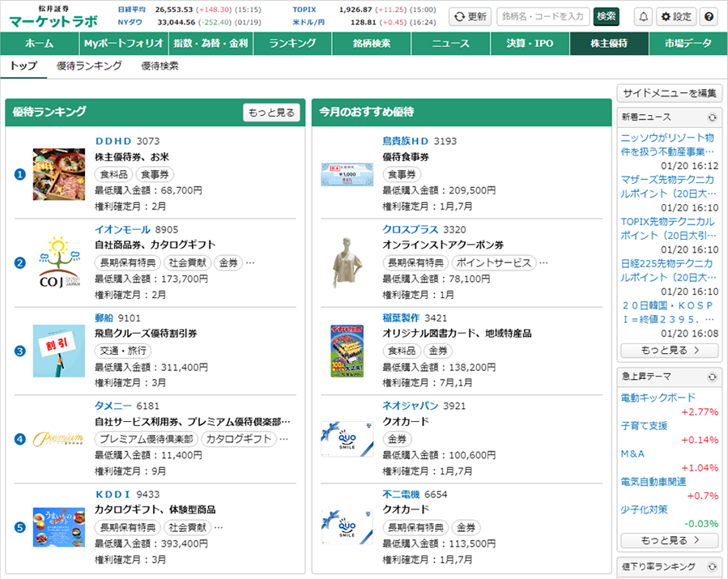Click 交通・旅行 tag under 郵船

point(123,351)
